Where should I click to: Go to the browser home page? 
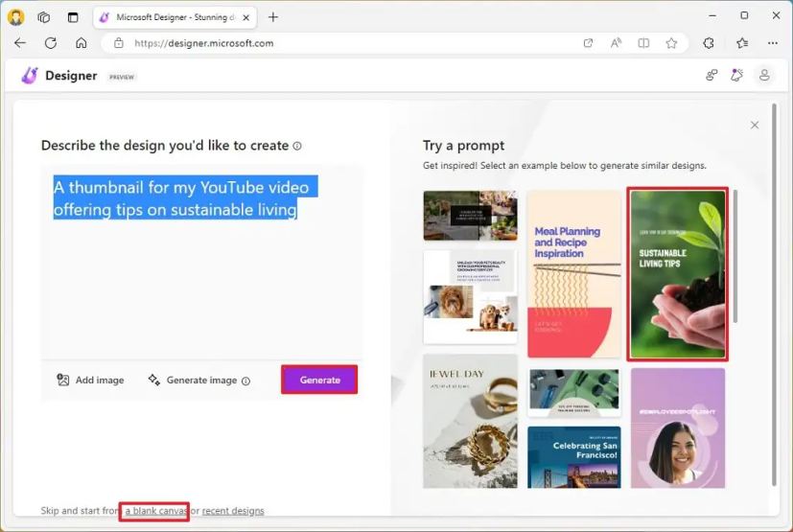click(81, 43)
